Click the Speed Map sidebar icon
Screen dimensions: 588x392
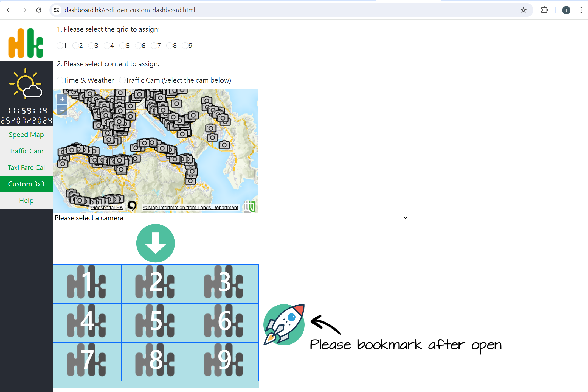click(x=26, y=135)
